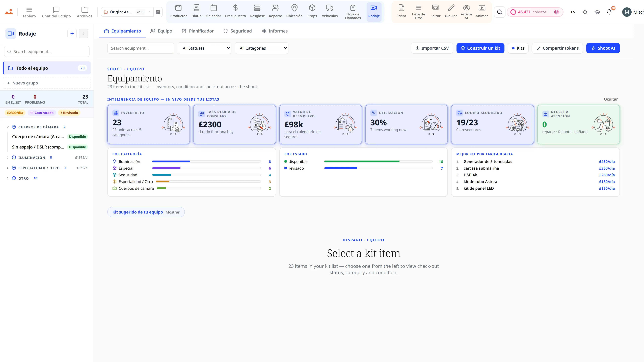Click the Importar CSV button
Image resolution: width=644 pixels, height=362 pixels.
(x=432, y=48)
